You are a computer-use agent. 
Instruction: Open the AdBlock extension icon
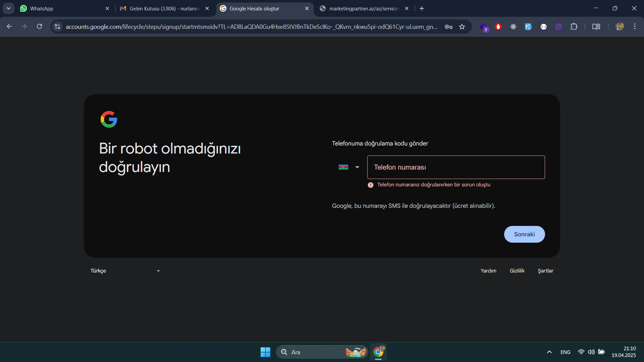pos(498,26)
